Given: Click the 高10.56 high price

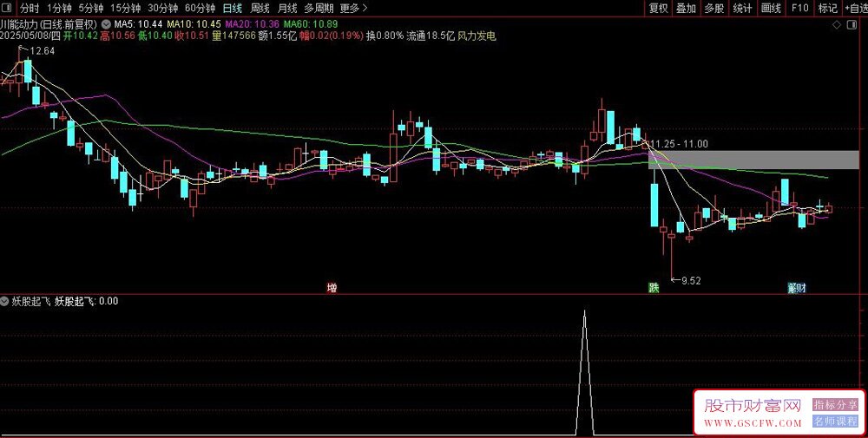Looking at the screenshot, I should (x=118, y=36).
